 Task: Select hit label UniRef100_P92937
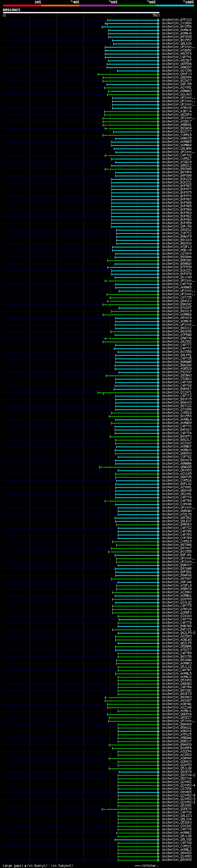(x=177, y=372)
